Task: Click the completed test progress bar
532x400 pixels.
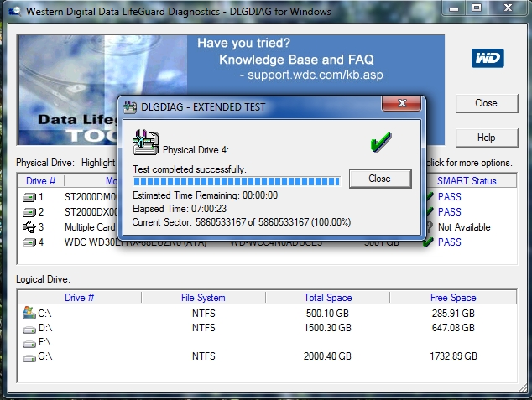Action: (236, 181)
